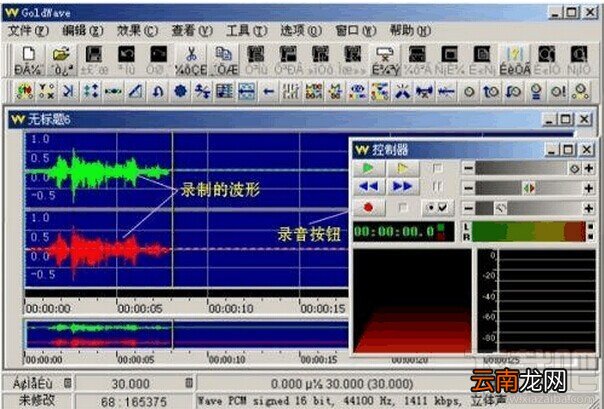
Task: Click the Save floppy disk toolbar icon
Action: tap(94, 60)
